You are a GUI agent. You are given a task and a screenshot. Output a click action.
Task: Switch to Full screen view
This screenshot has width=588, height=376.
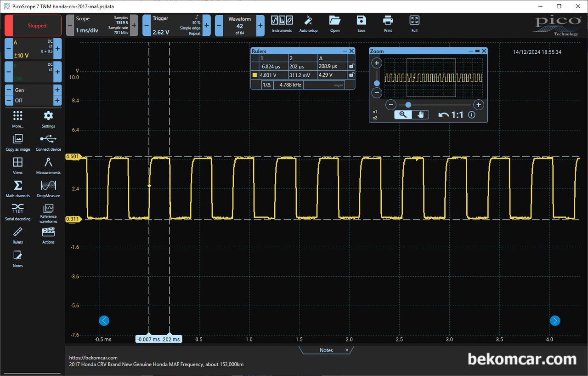pos(414,24)
